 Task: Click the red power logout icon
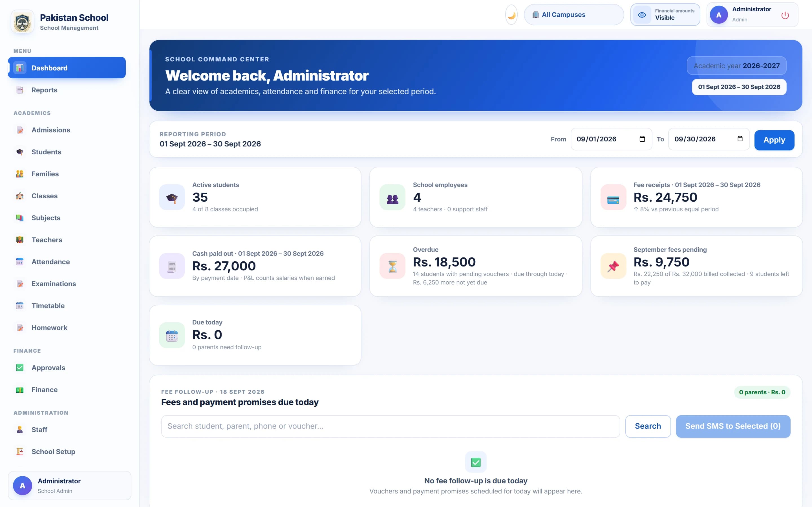785,15
